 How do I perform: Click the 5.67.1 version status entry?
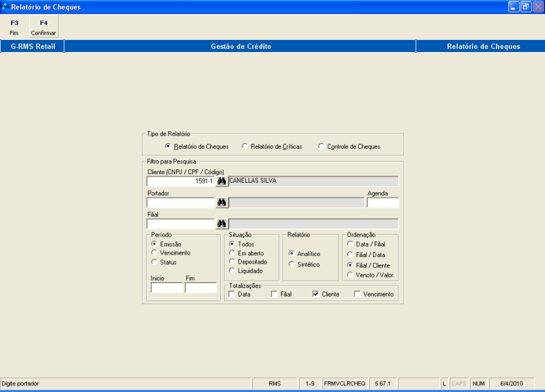tap(383, 384)
